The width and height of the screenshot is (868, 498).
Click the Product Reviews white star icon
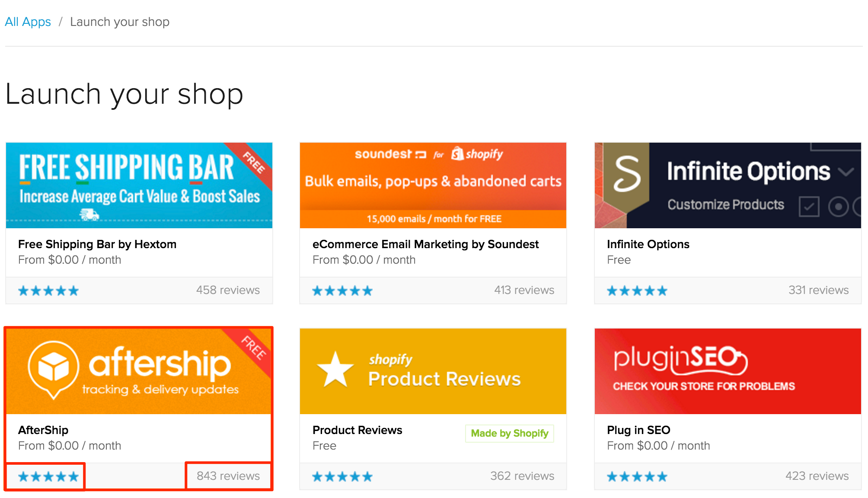[x=335, y=370]
